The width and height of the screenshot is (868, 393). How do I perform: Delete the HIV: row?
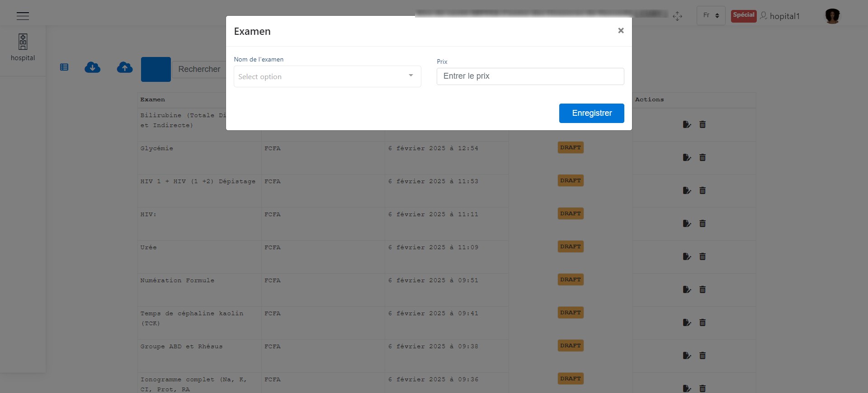[x=703, y=223]
